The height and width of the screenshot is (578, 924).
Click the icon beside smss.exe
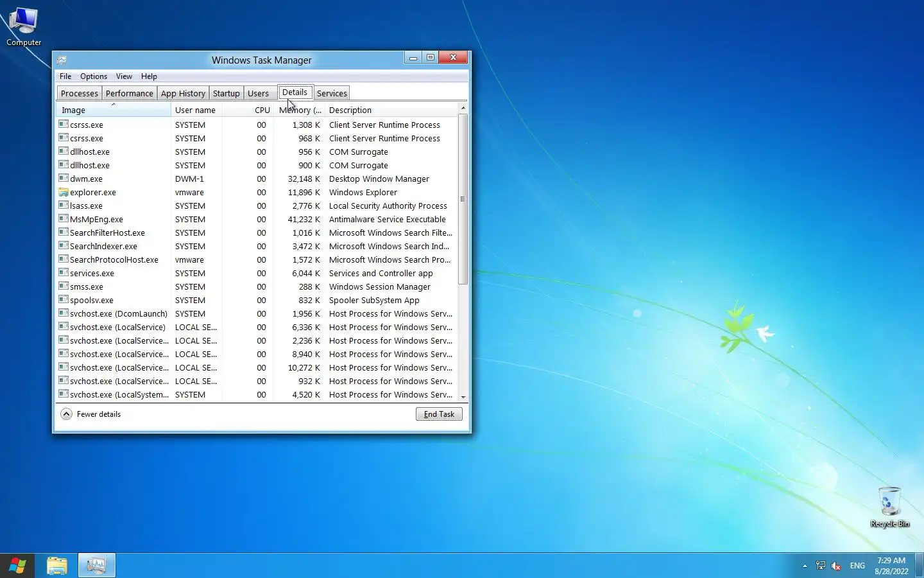(x=64, y=286)
